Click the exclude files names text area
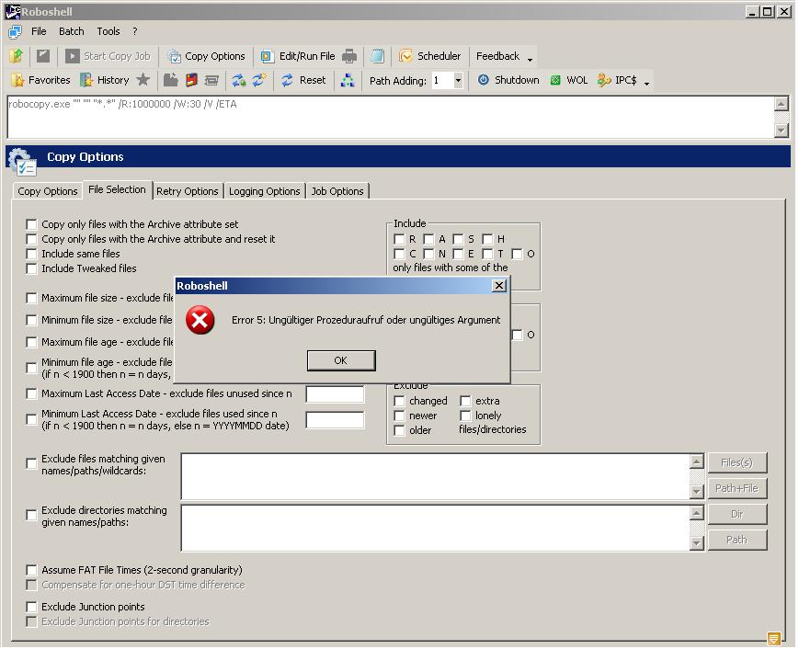799x672 pixels. tap(436, 476)
